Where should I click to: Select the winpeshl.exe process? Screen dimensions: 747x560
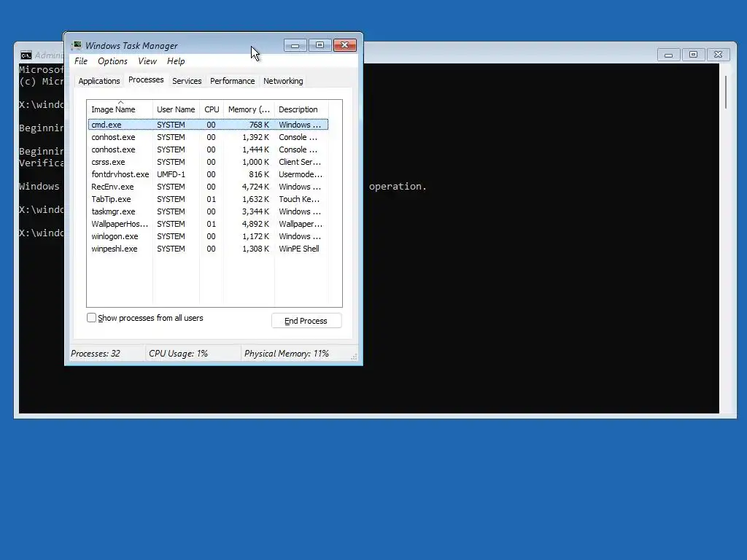click(208, 249)
